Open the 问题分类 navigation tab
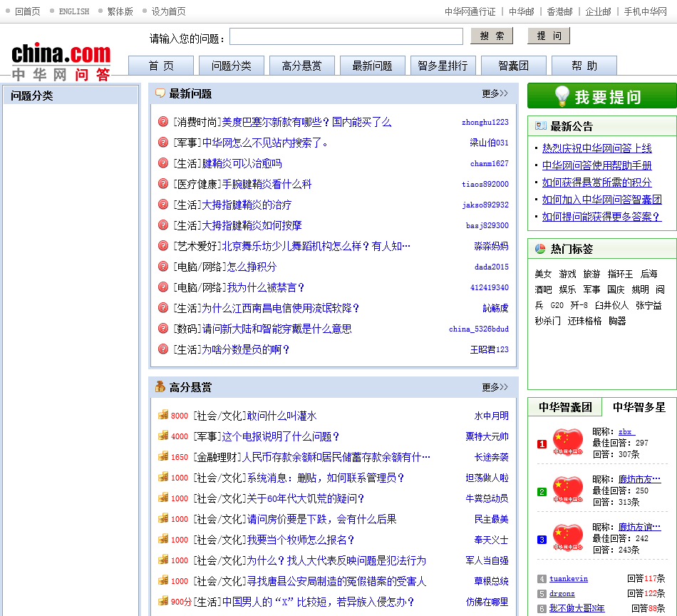This screenshot has width=677, height=616. click(x=232, y=66)
